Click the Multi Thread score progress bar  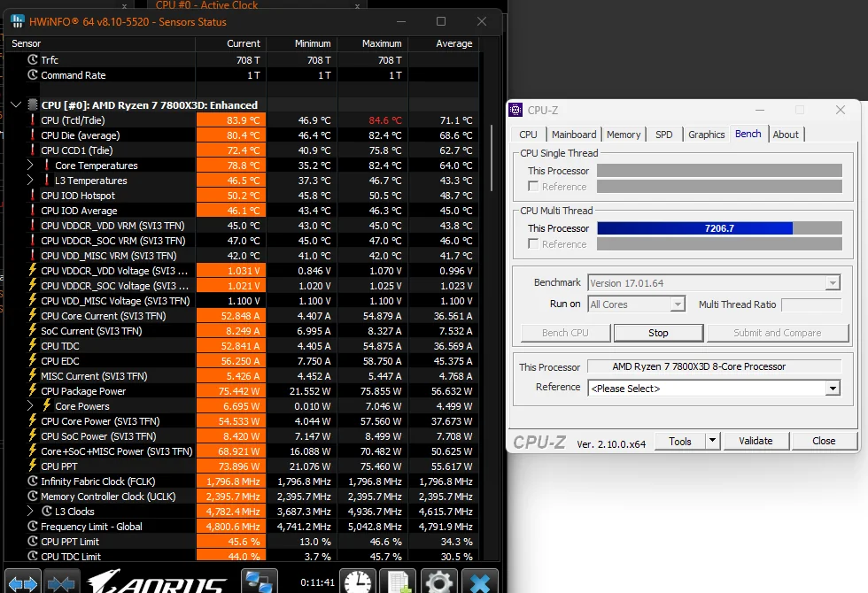(x=709, y=228)
